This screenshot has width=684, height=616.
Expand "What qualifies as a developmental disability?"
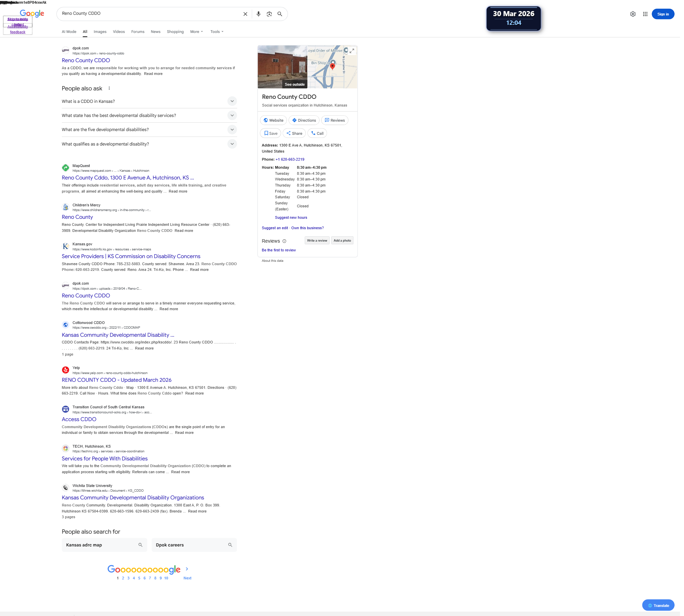tap(232, 144)
